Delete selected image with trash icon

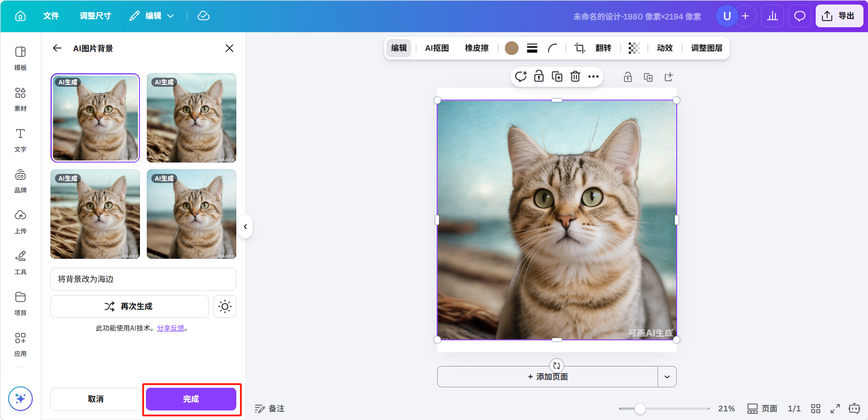pos(575,77)
